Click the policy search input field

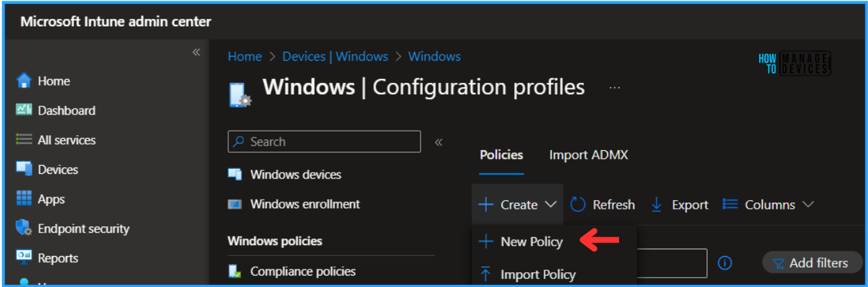point(672,263)
